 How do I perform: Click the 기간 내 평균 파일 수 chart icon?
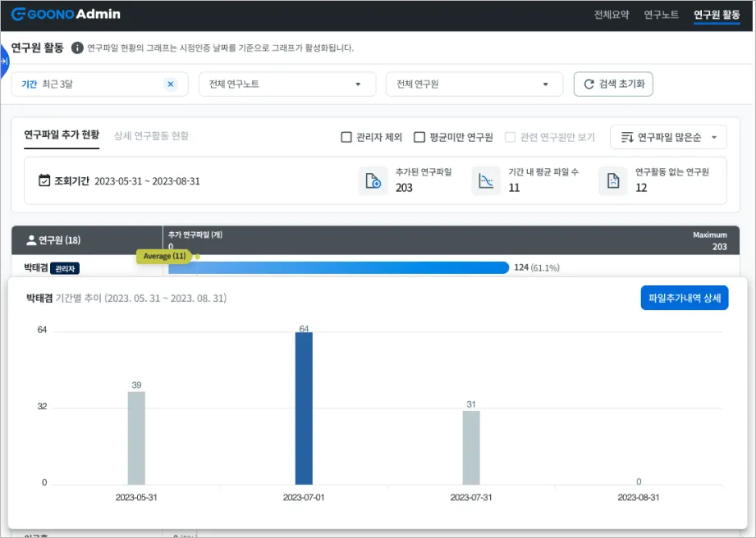[x=486, y=181]
